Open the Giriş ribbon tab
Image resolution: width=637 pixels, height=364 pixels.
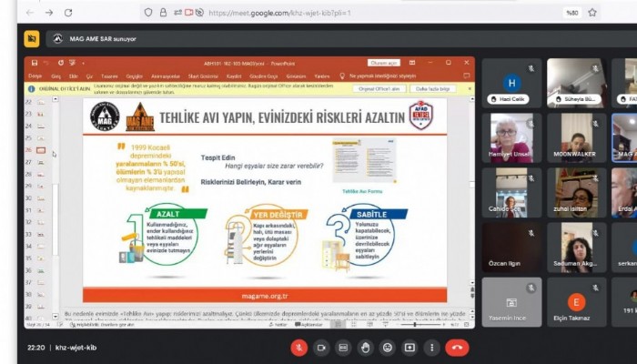click(56, 76)
